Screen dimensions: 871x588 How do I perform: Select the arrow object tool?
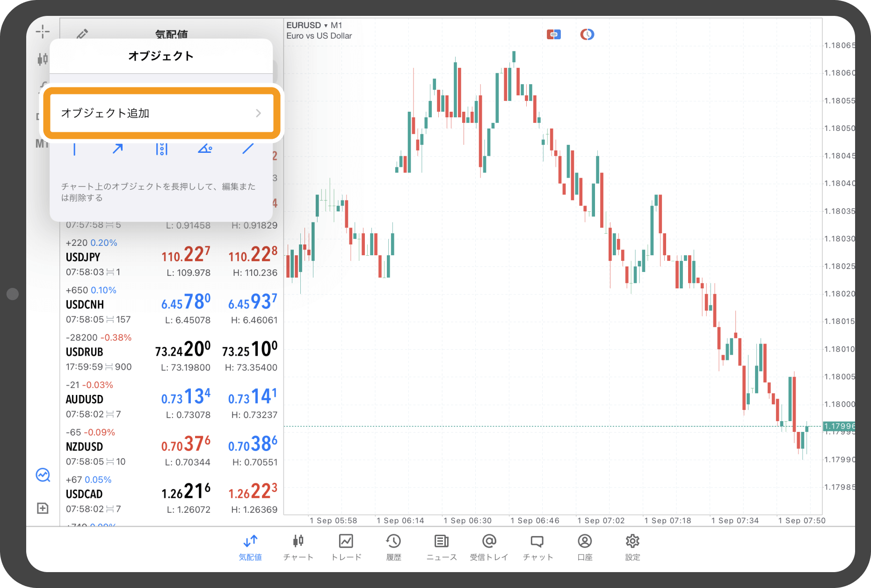tap(117, 149)
